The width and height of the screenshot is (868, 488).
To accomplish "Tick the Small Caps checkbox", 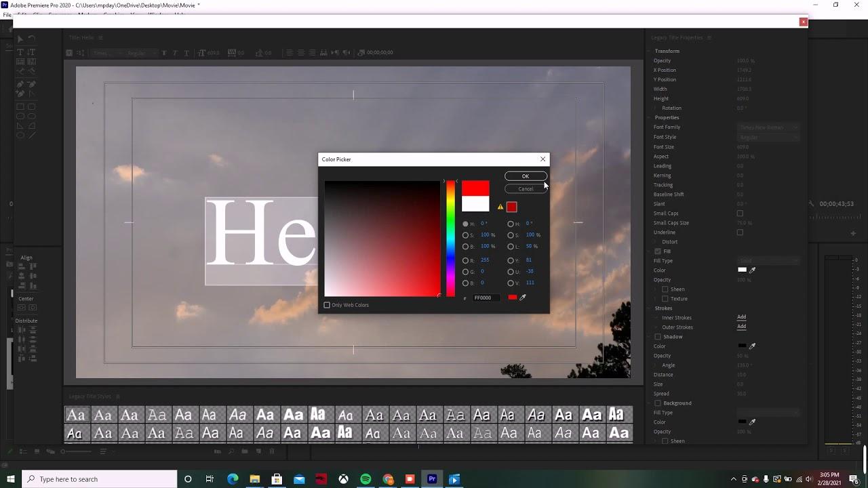I will [740, 213].
